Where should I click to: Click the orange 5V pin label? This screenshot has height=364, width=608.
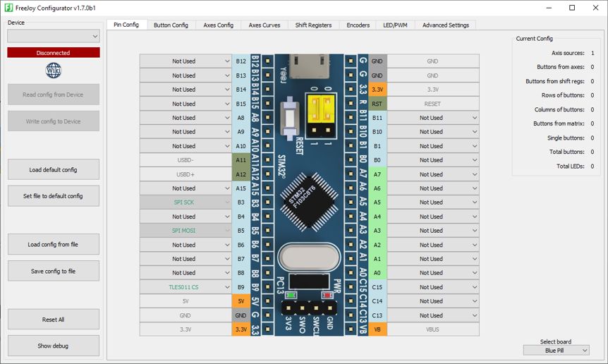tap(241, 301)
